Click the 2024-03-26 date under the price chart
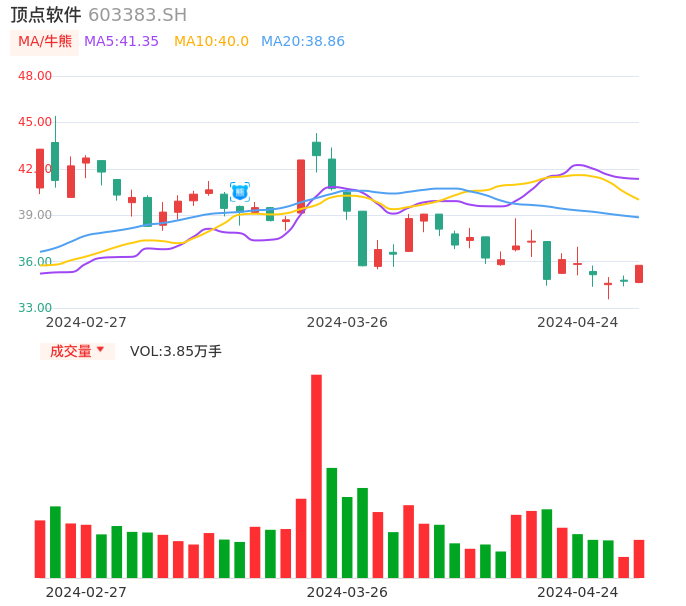This screenshot has width=686, height=606. click(347, 322)
